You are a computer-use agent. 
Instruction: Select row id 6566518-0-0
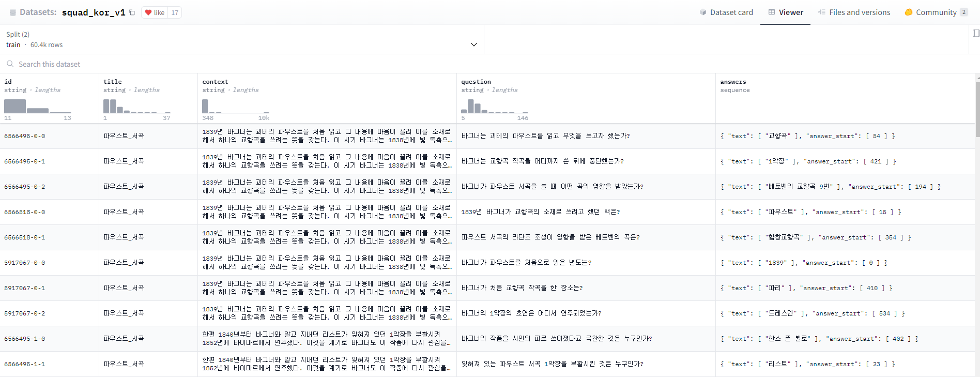pyautogui.click(x=25, y=212)
